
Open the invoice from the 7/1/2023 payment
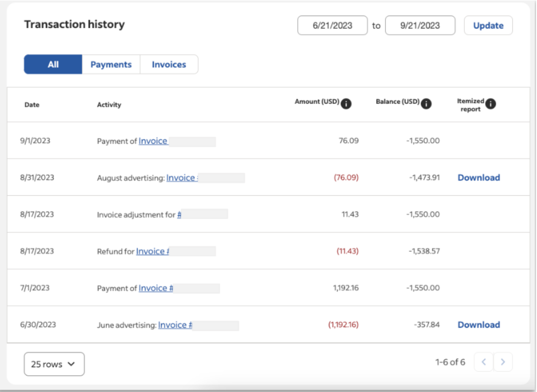155,288
